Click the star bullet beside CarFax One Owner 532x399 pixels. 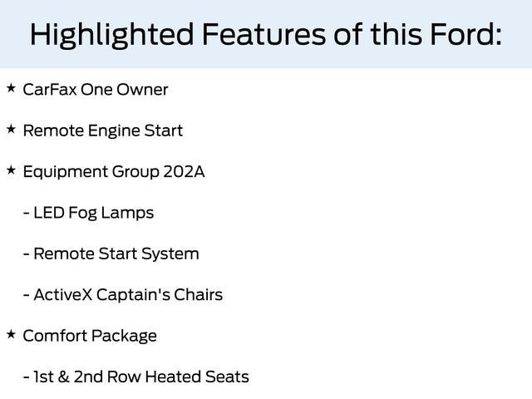pyautogui.click(x=10, y=87)
